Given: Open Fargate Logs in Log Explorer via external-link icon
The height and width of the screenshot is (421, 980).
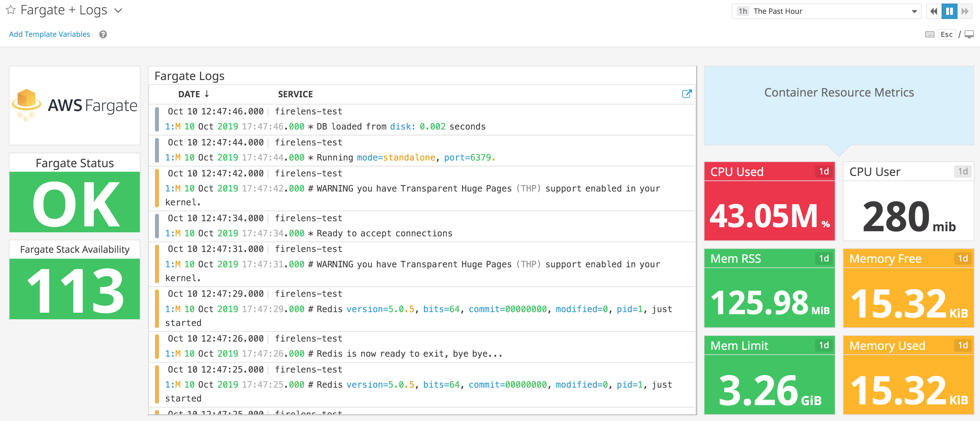Looking at the screenshot, I should coord(687,94).
